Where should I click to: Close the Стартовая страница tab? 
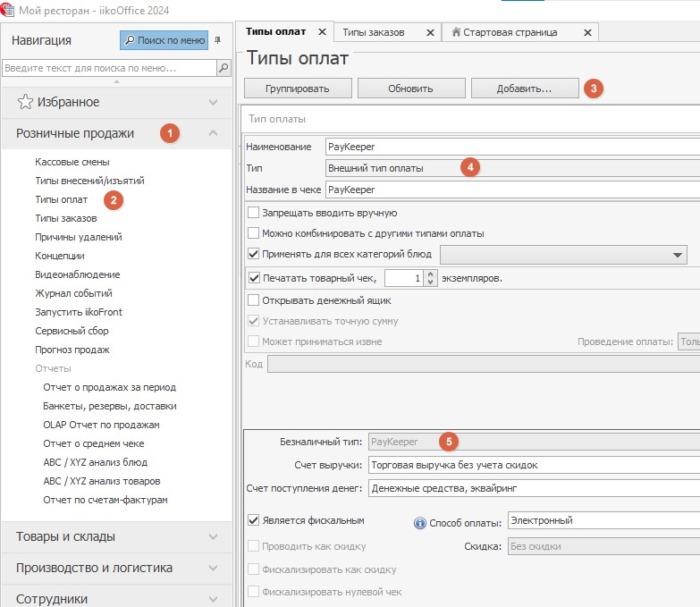(x=587, y=32)
